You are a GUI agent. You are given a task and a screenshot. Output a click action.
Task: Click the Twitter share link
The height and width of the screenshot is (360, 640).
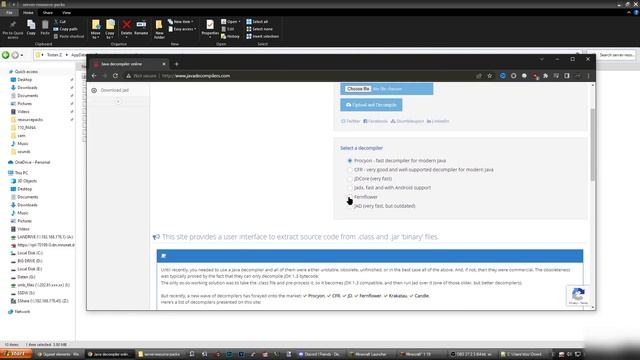point(351,121)
